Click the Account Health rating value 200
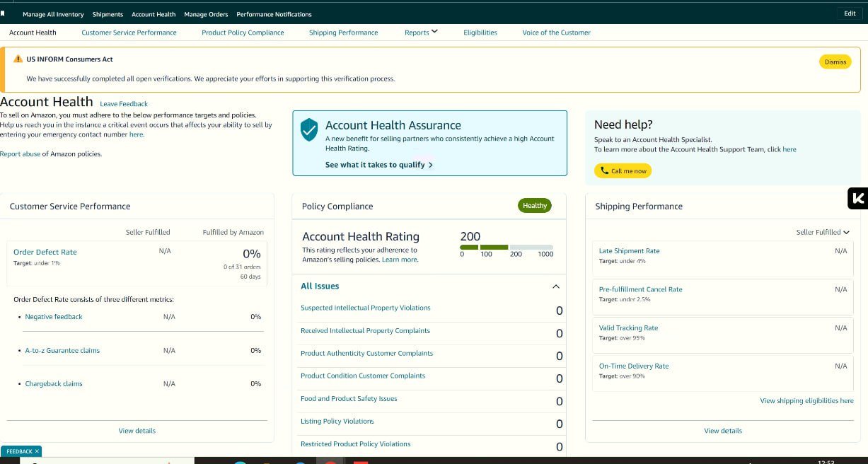Image resolution: width=868 pixels, height=464 pixels. 470,236
